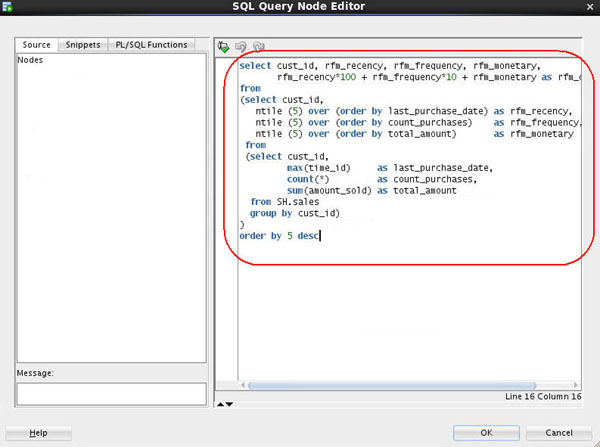Click the ntile line ordering by total_amount
The width and height of the screenshot is (600, 447).
pyautogui.click(x=414, y=134)
